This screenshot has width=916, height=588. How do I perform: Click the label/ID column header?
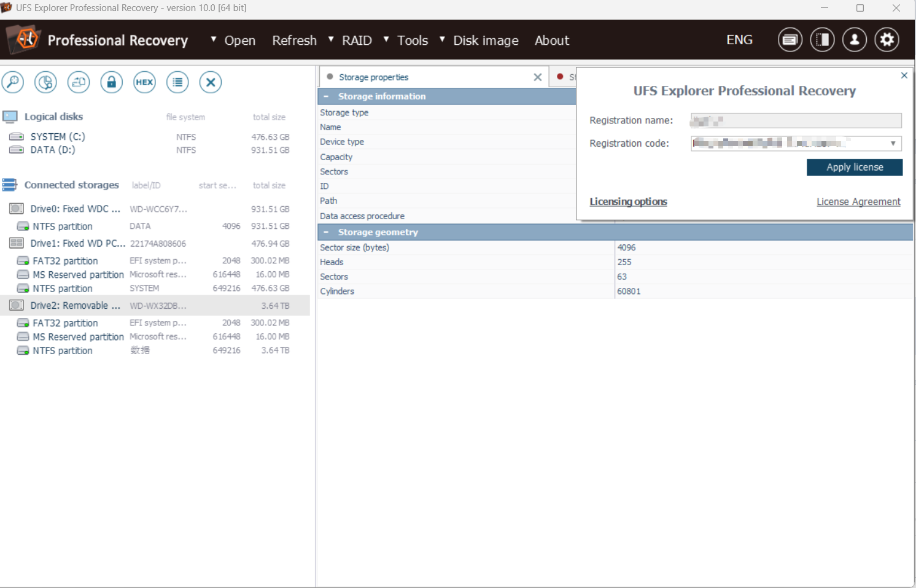pos(146,185)
